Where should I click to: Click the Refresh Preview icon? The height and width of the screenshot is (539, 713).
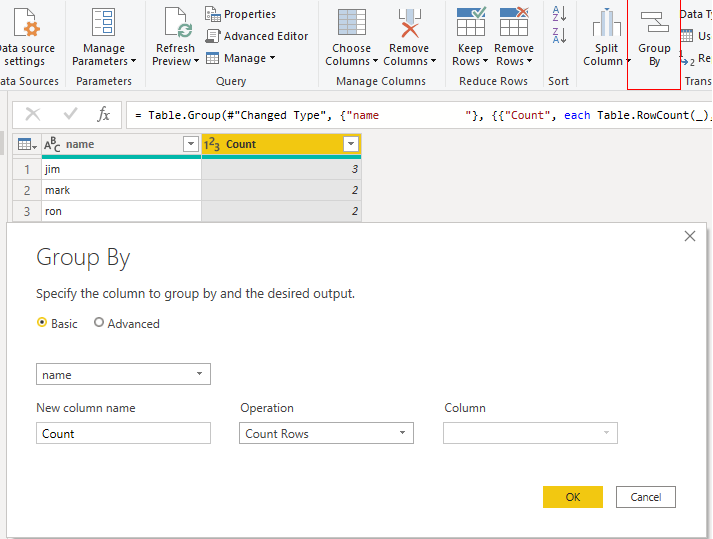point(178,22)
